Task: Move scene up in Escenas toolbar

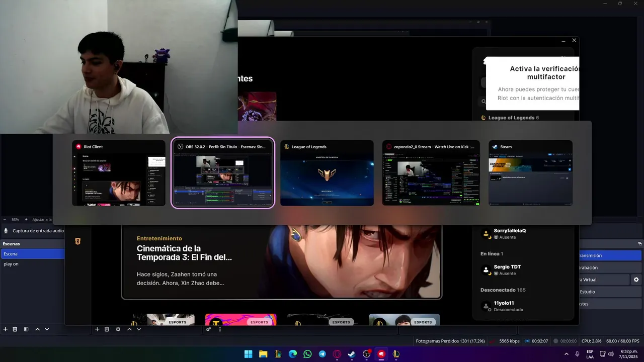Action: (37, 329)
